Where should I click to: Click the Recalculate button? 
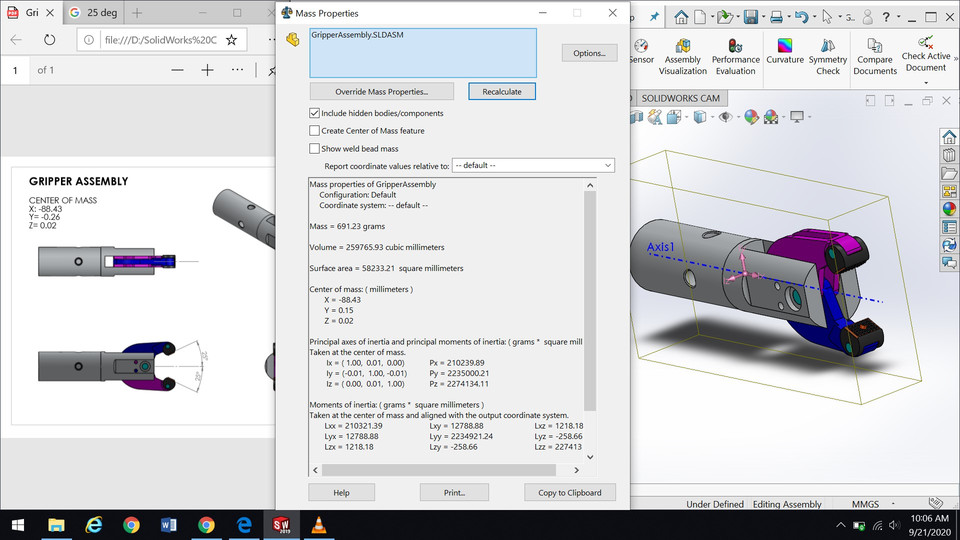tap(502, 91)
